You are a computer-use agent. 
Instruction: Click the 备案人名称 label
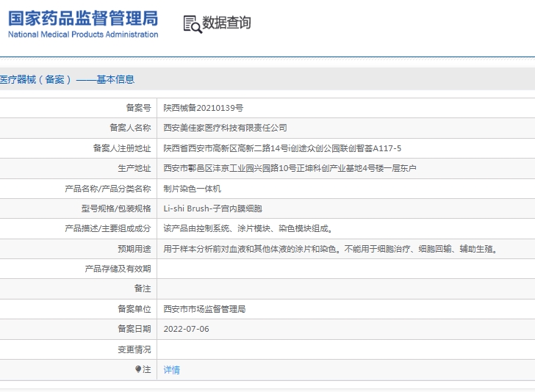click(130, 128)
